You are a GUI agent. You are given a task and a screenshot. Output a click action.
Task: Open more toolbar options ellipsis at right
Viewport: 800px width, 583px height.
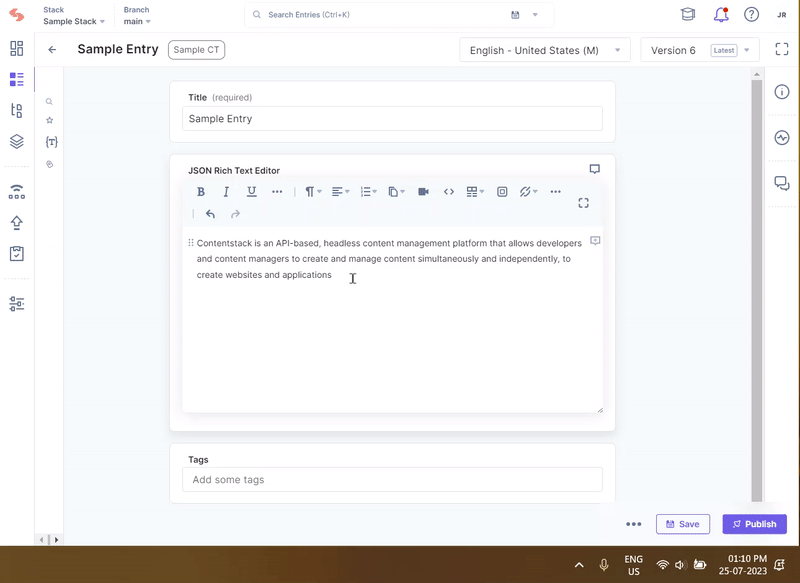[x=556, y=192]
